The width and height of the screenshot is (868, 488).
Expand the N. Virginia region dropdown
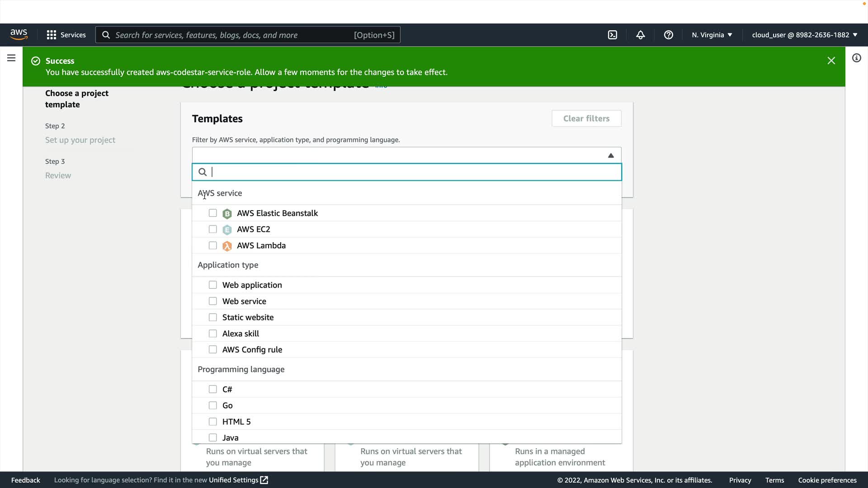(712, 35)
